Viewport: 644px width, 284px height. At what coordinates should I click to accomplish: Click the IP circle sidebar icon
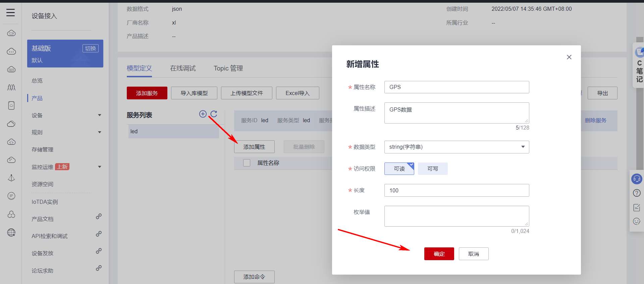click(x=11, y=196)
